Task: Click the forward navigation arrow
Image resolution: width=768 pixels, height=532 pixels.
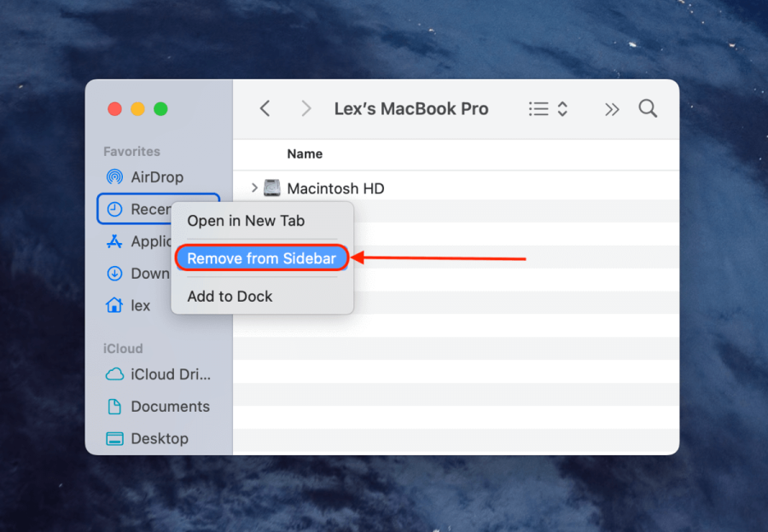Action: coord(305,108)
